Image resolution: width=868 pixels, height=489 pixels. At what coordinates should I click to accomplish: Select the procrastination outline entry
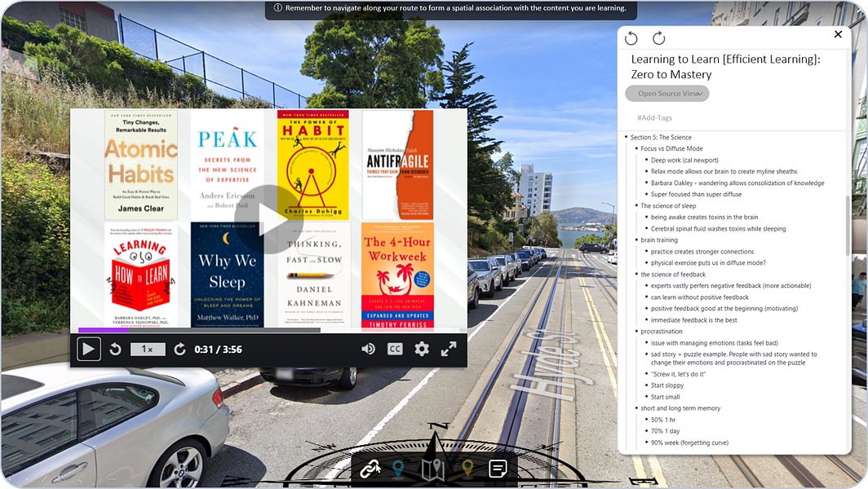point(661,331)
